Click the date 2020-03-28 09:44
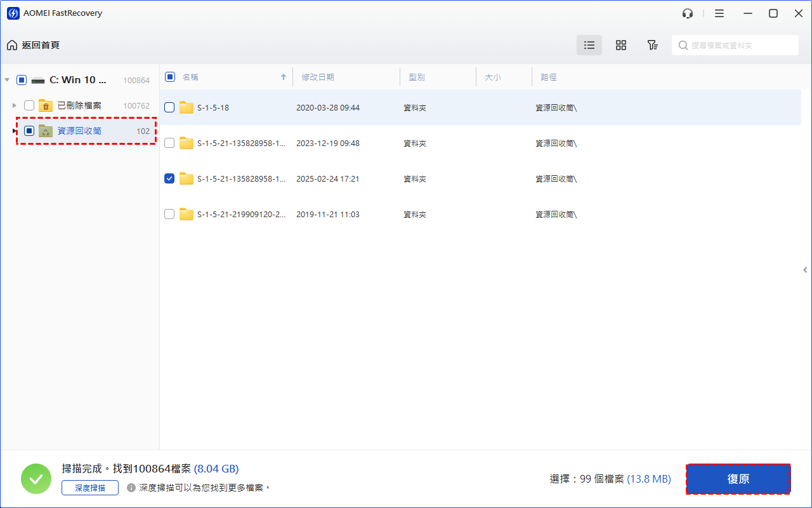812x508 pixels. [328, 107]
